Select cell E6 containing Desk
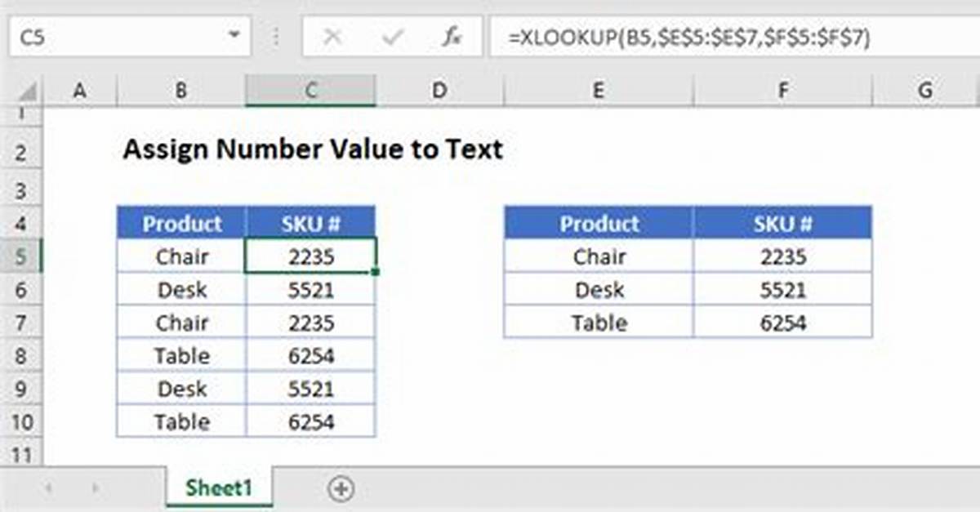 pos(599,289)
